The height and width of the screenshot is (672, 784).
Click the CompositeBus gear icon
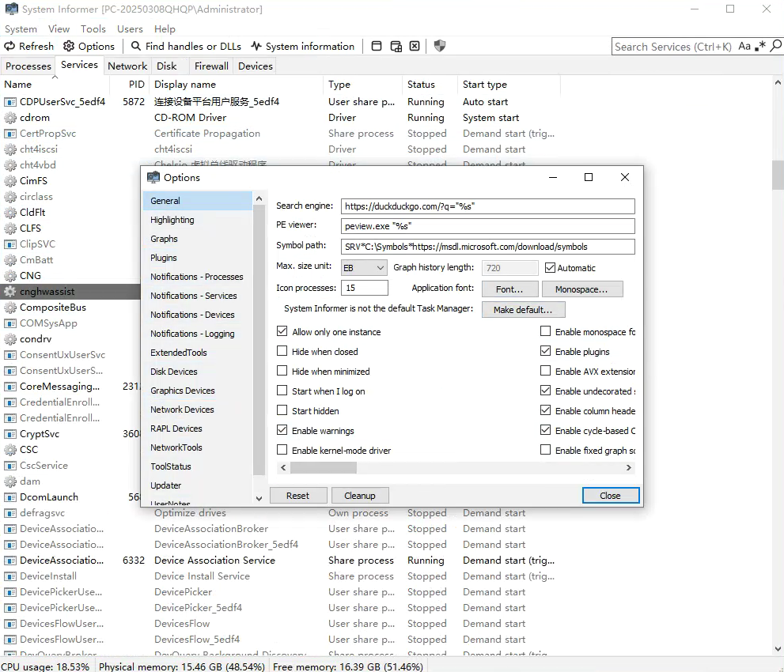click(10, 308)
